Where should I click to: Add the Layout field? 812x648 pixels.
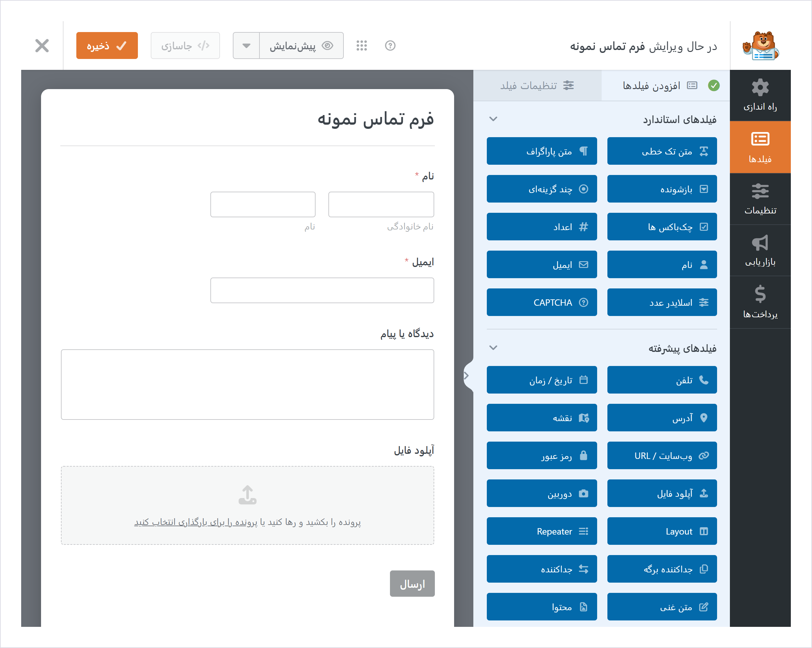tap(662, 531)
